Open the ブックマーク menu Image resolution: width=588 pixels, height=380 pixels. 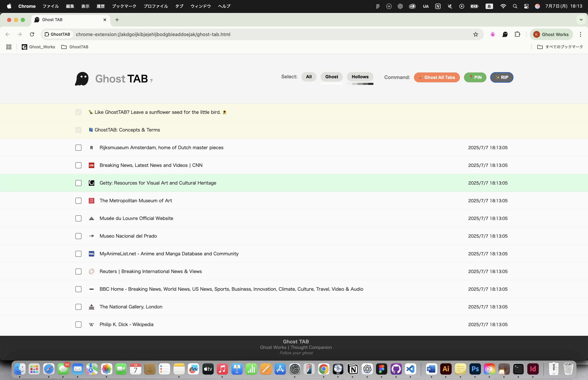click(124, 6)
